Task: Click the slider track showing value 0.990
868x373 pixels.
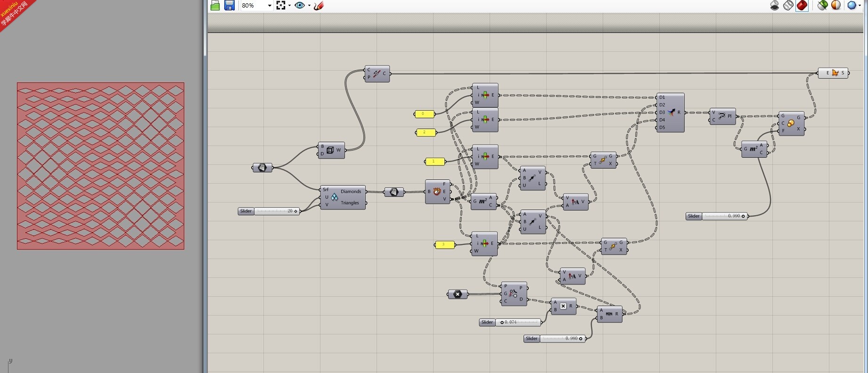Action: (724, 216)
